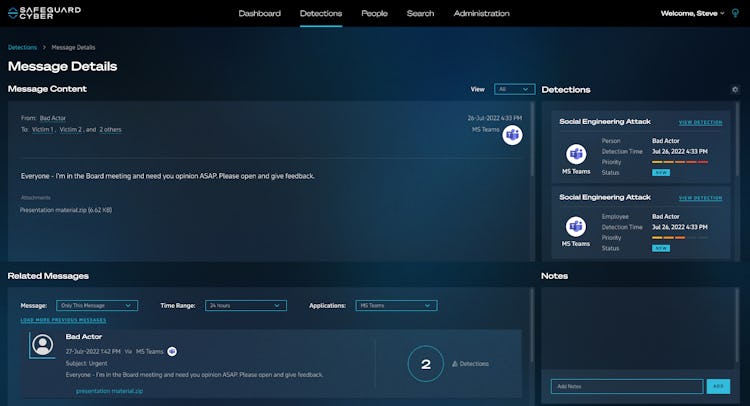Click MS Teams icon in second detection card
750x406 pixels.
coord(576,226)
